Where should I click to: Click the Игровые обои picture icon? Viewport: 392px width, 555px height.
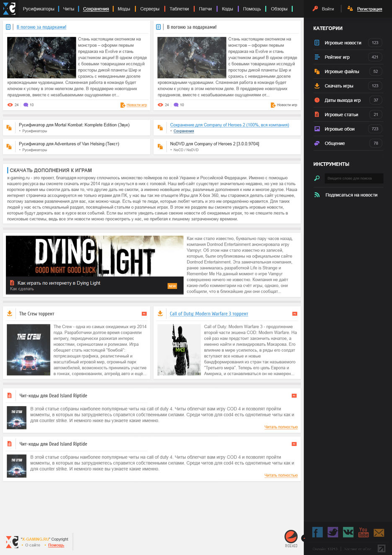tap(317, 129)
